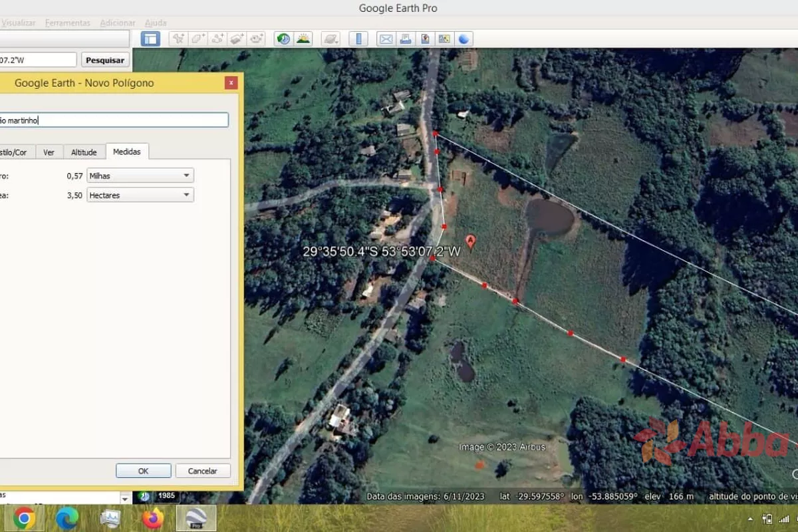Click the red placemark A on map

(471, 241)
